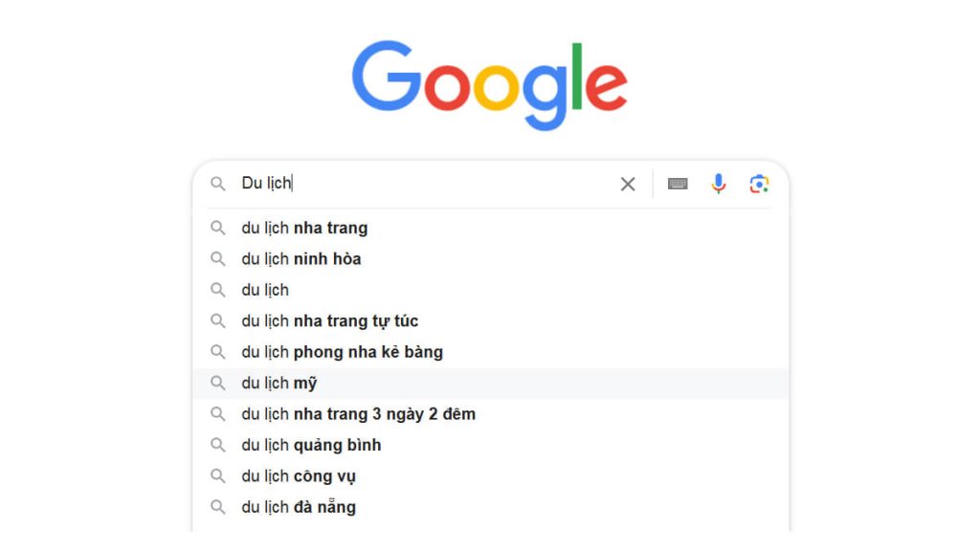Select suggestion 'du lịch nha trang'
The image size is (980, 551).
coord(304,228)
